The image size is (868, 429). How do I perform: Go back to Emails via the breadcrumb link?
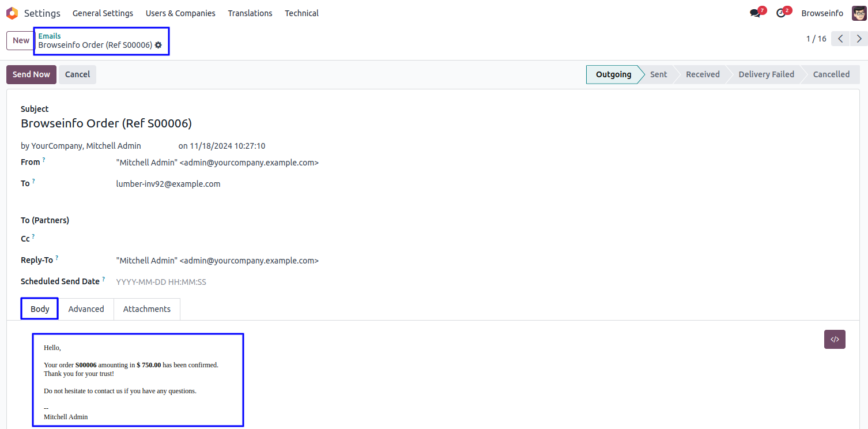[50, 36]
